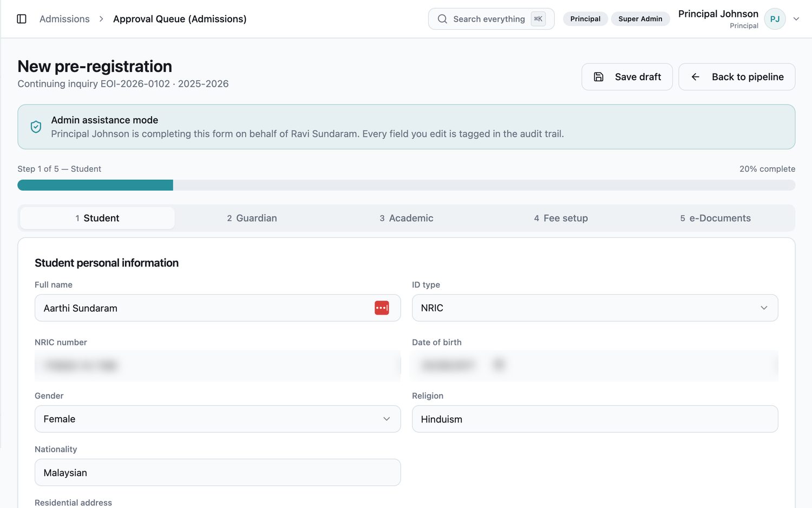This screenshot has width=812, height=508.
Task: Click the 'New pre-registration' page title
Action: coord(95,66)
